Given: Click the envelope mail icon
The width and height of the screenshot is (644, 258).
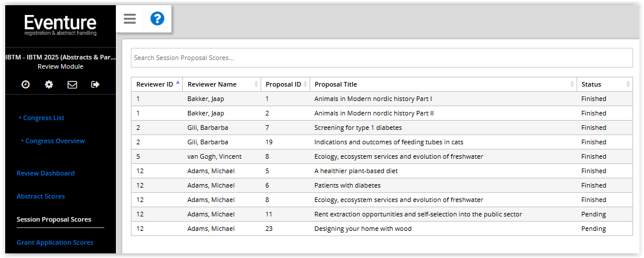Looking at the screenshot, I should (72, 84).
